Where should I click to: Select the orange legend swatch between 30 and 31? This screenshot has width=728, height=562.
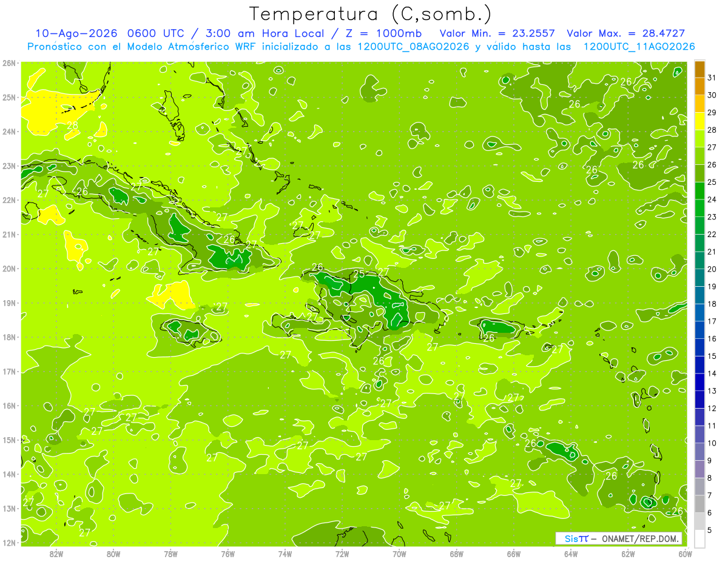click(699, 87)
